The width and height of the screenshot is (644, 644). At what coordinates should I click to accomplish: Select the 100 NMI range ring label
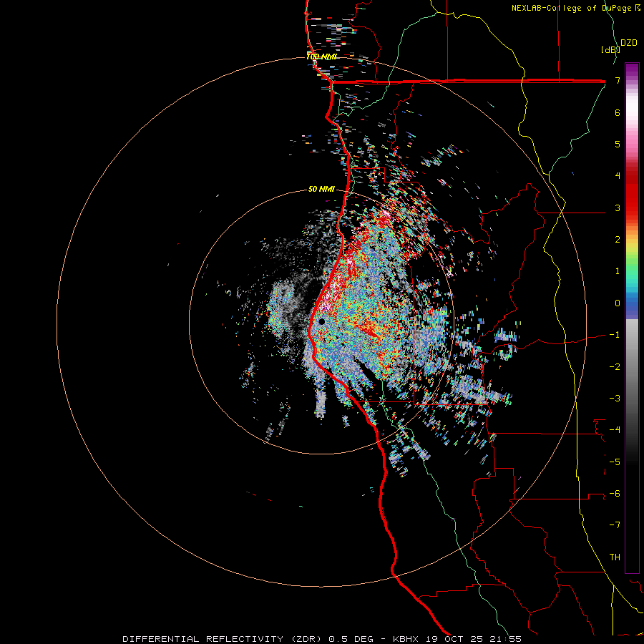(x=321, y=57)
